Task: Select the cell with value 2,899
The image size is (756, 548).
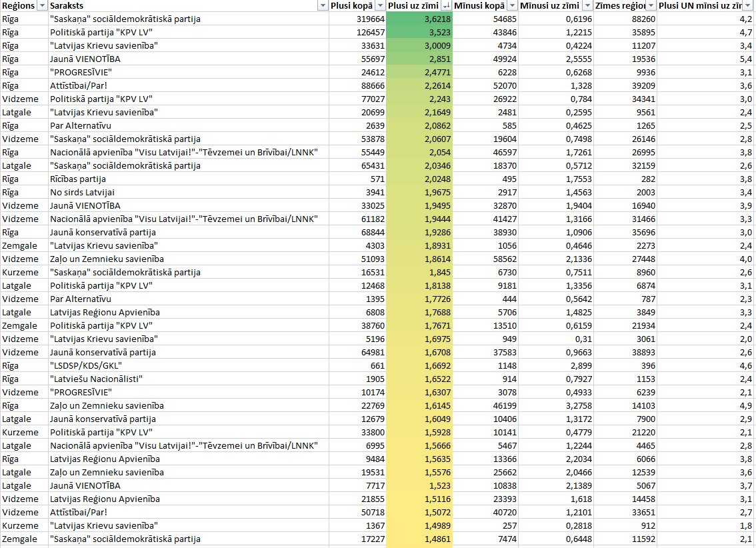Action: (556, 366)
